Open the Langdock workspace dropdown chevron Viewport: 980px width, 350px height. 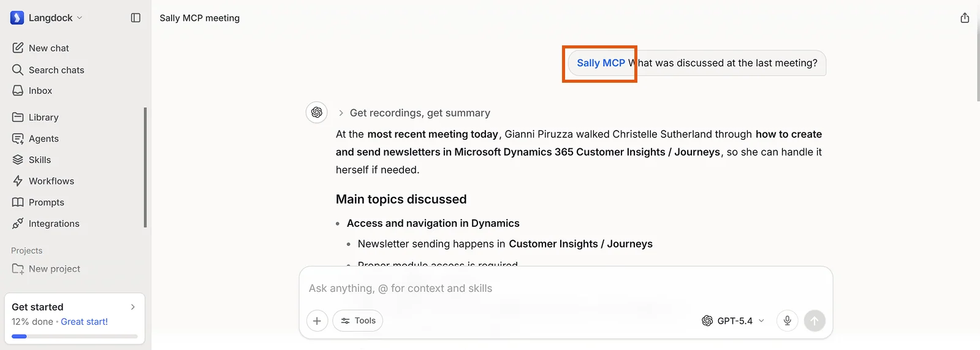[80, 18]
